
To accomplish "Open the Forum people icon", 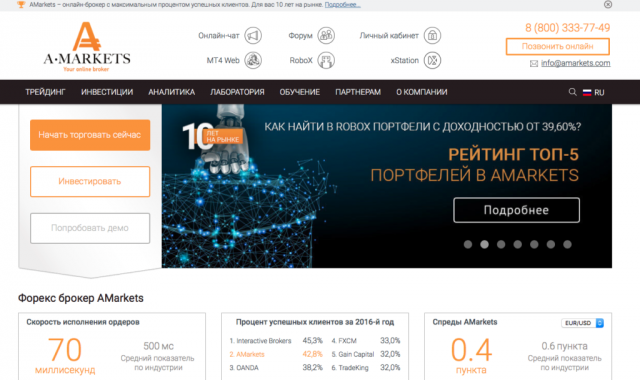I will (326, 36).
